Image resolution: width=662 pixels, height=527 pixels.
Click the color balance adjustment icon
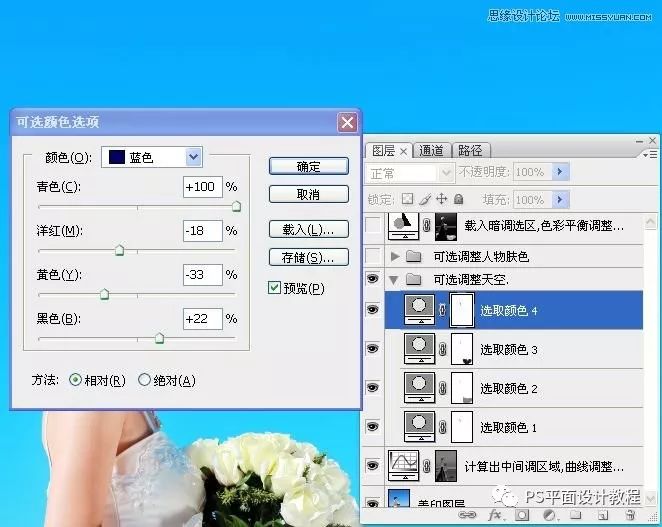tap(404, 227)
